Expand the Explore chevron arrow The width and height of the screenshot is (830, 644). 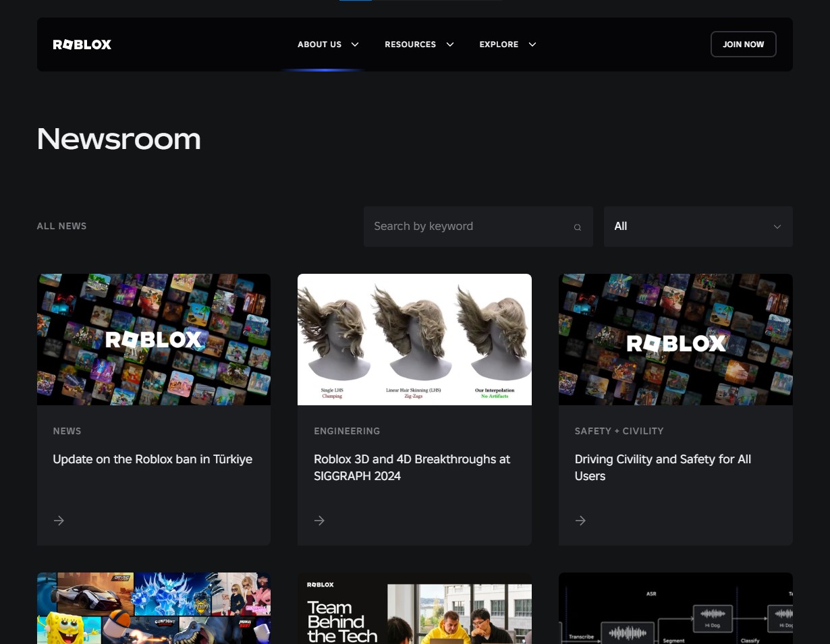[532, 45]
